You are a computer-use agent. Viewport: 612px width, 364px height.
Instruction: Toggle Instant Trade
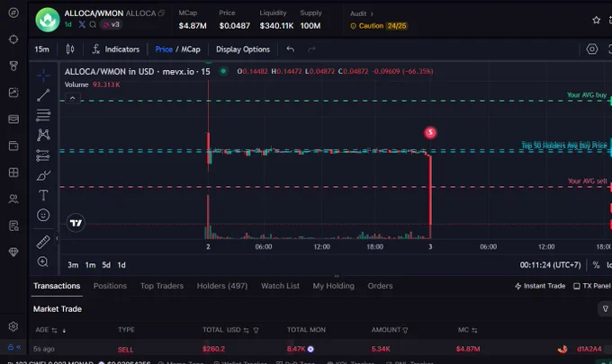[540, 286]
